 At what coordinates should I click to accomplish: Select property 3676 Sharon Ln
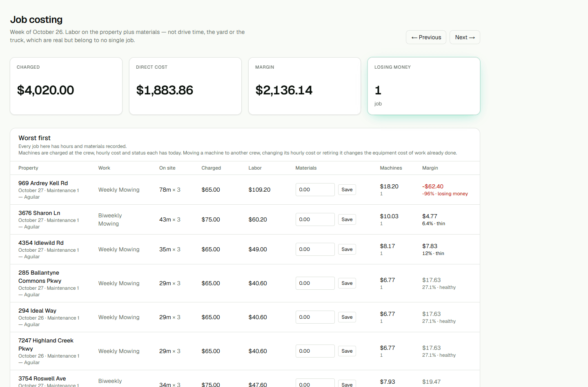[39, 213]
